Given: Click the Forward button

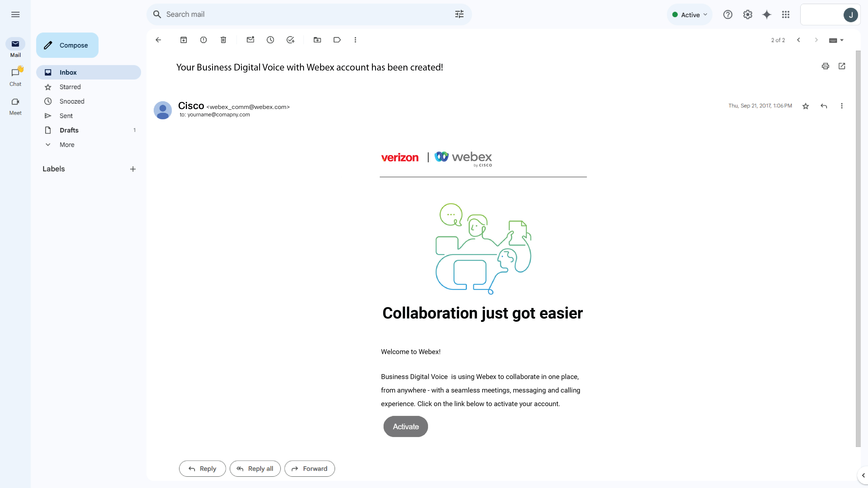Looking at the screenshot, I should coord(310,468).
